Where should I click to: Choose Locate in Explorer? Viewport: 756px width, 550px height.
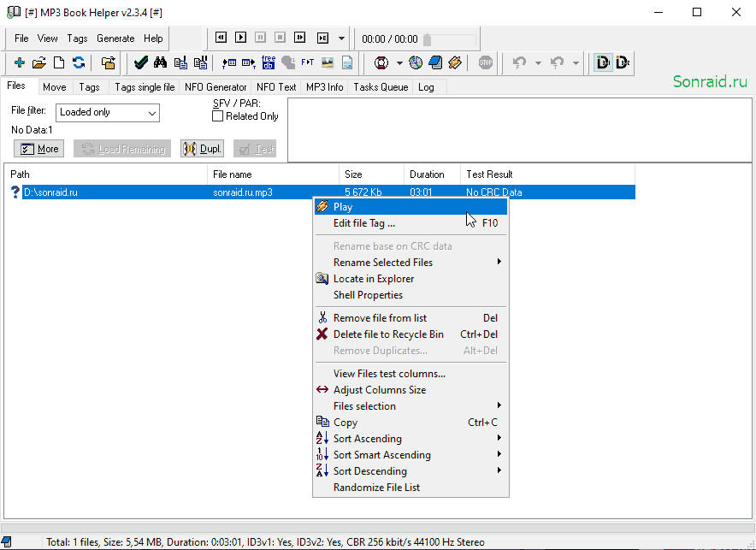coord(410,279)
